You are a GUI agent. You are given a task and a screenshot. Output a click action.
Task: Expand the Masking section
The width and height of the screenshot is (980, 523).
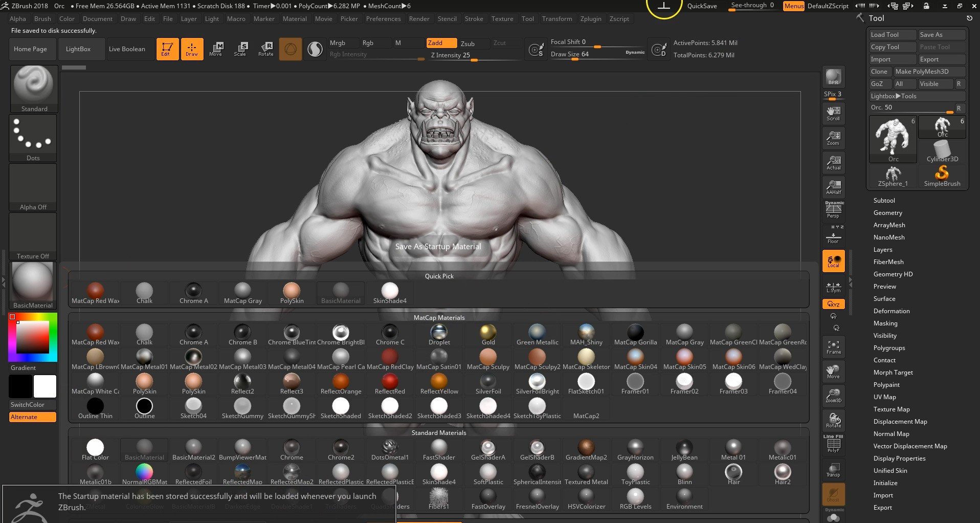click(885, 323)
